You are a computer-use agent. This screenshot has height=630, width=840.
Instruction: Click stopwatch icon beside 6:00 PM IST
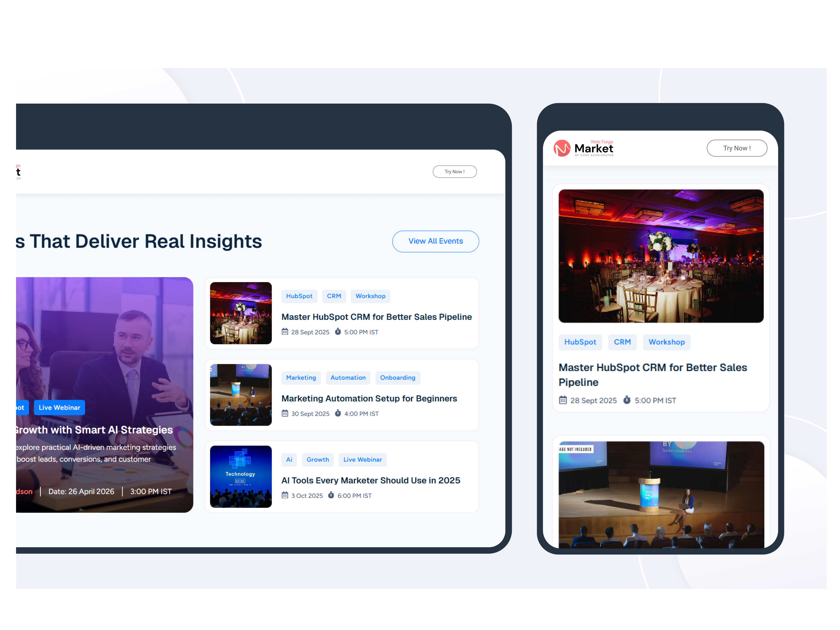[331, 495]
